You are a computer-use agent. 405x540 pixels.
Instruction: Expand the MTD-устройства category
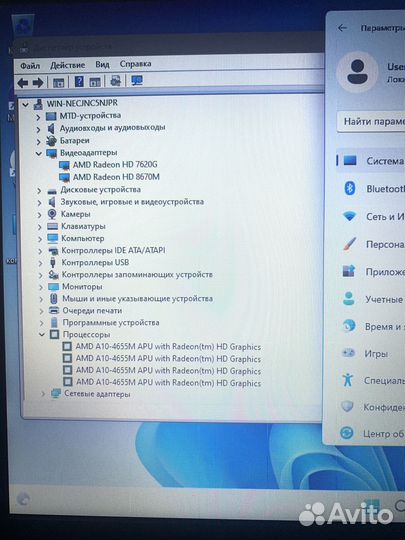click(38, 117)
